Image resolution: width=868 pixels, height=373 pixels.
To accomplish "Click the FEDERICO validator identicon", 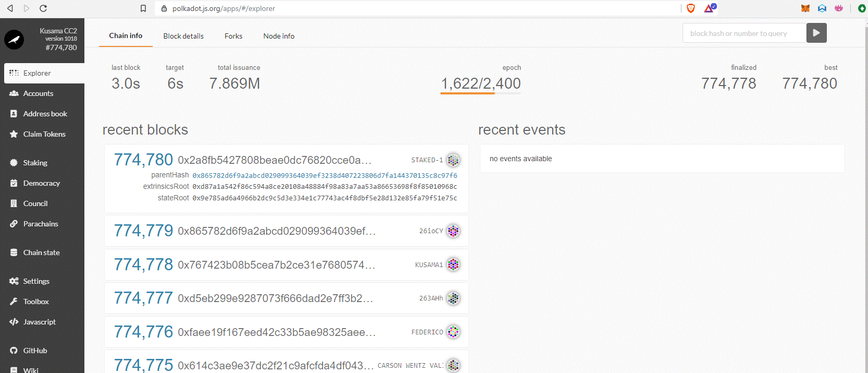I will click(453, 332).
